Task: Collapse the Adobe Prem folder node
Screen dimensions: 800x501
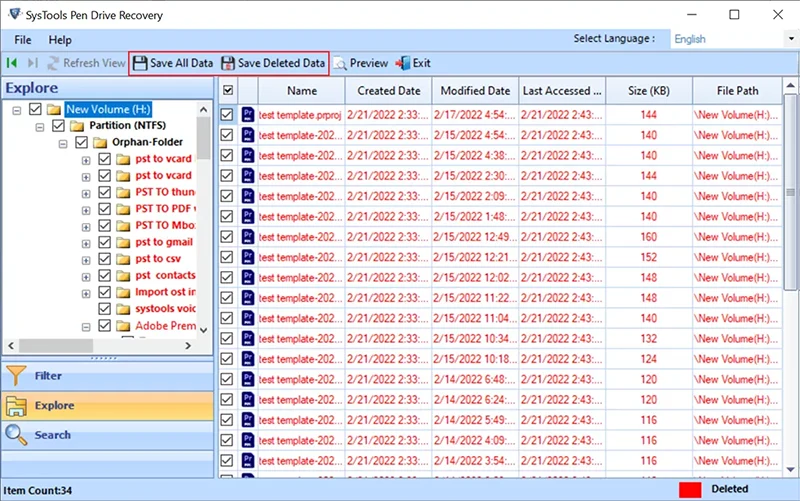Action: tap(86, 327)
